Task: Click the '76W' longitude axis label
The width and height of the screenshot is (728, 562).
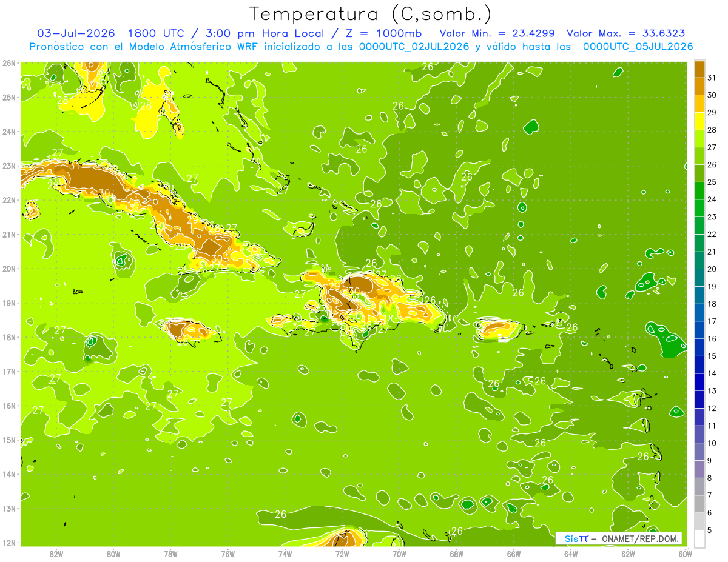Action: pyautogui.click(x=227, y=554)
